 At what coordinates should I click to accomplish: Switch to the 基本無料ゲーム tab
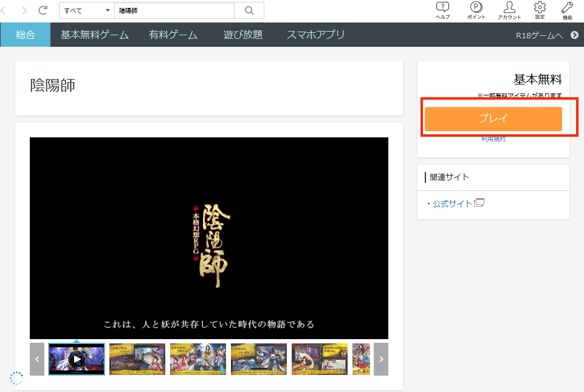click(x=95, y=35)
